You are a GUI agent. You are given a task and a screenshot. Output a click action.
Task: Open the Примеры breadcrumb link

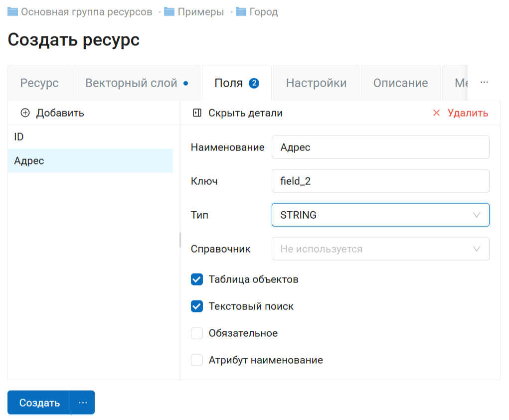tap(201, 12)
